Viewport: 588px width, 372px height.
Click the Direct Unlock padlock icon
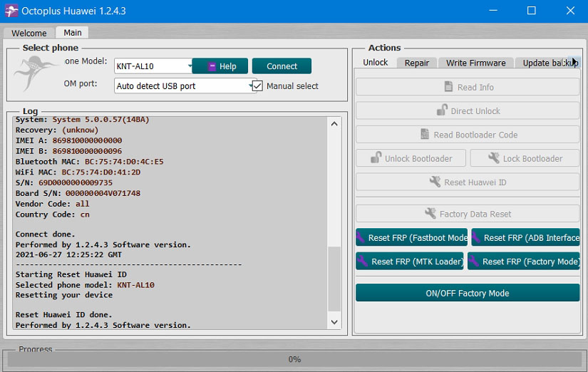tap(442, 110)
